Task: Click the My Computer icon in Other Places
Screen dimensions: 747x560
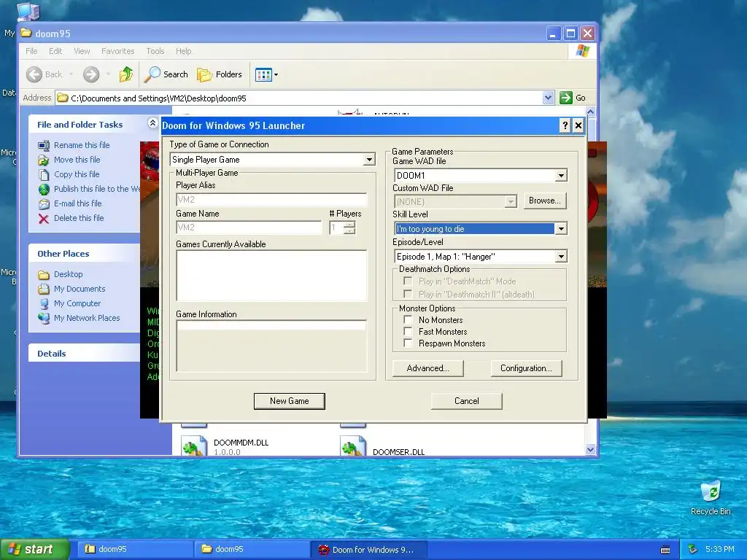Action: [x=43, y=304]
